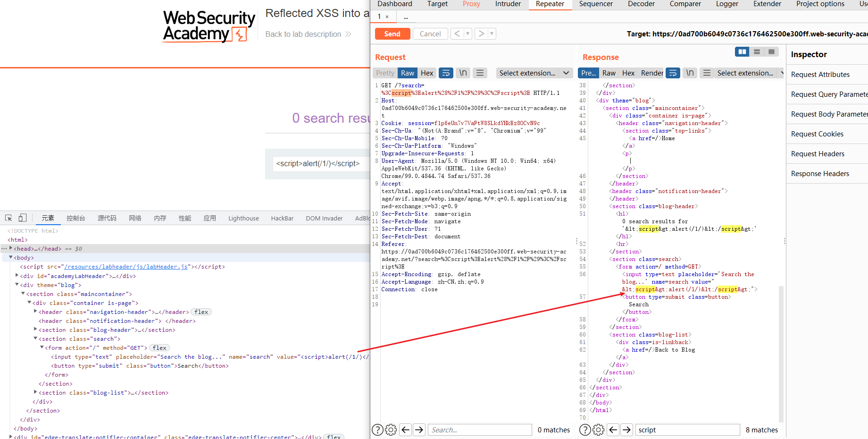The width and height of the screenshot is (868, 439).
Task: Open the Burp Dashboard tab
Action: 395,4
